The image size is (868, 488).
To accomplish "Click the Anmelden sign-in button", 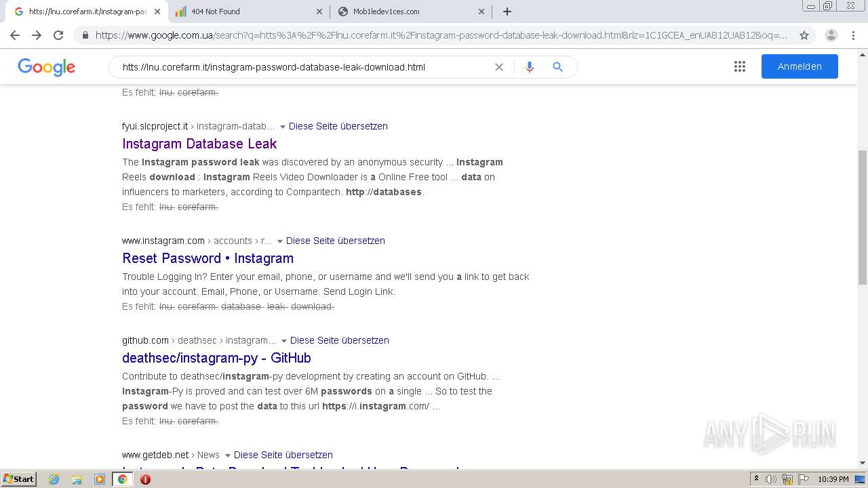I will (800, 66).
